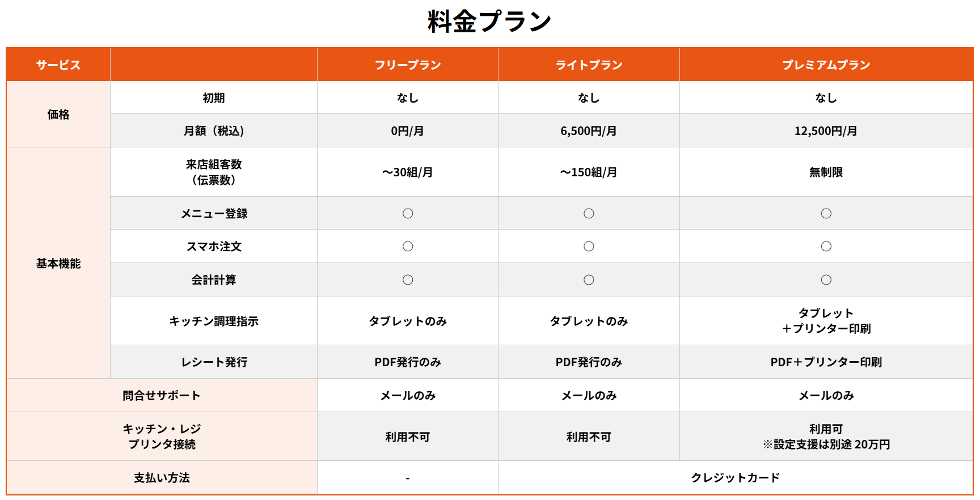Select the 12,500円/月 price cell
Screen dimensions: 980x500
pyautogui.click(x=826, y=131)
